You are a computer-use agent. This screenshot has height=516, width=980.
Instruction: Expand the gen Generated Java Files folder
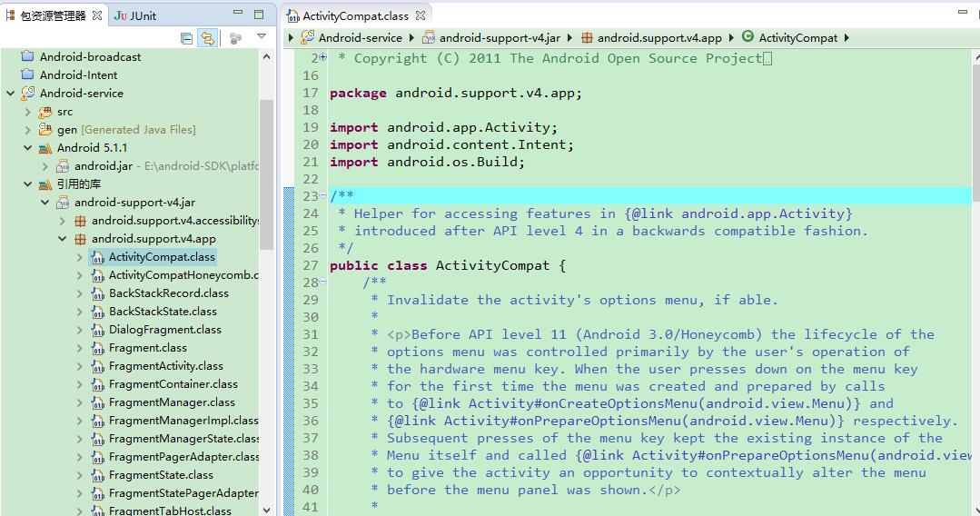[x=27, y=130]
